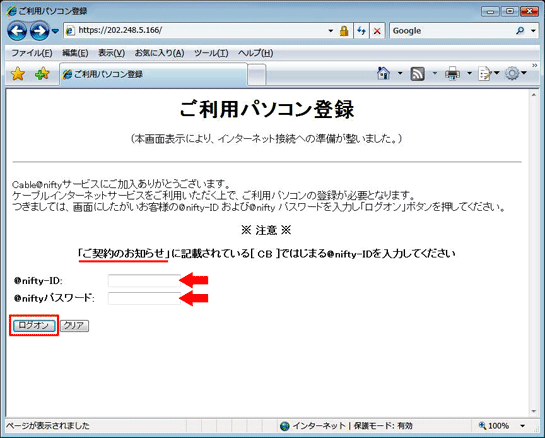Add to Favorites with green plus star
The width and height of the screenshot is (545, 438).
coord(42,74)
